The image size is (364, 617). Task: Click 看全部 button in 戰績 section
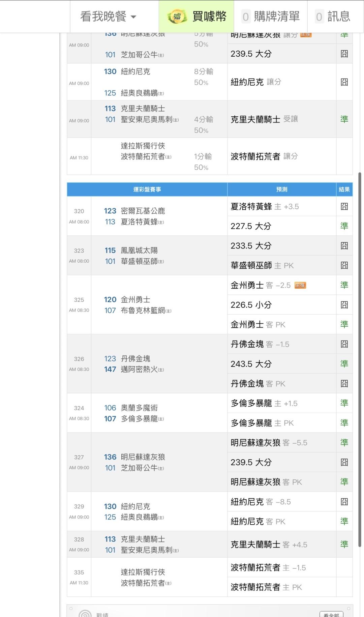331,614
